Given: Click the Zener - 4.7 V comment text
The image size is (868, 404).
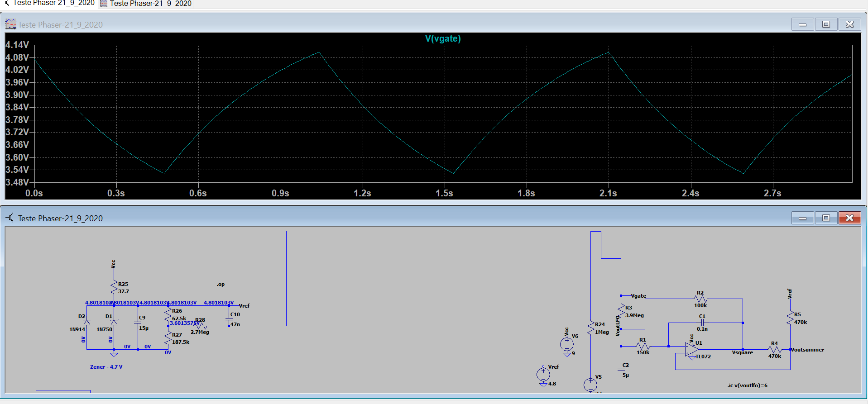Looking at the screenshot, I should click(x=106, y=367).
